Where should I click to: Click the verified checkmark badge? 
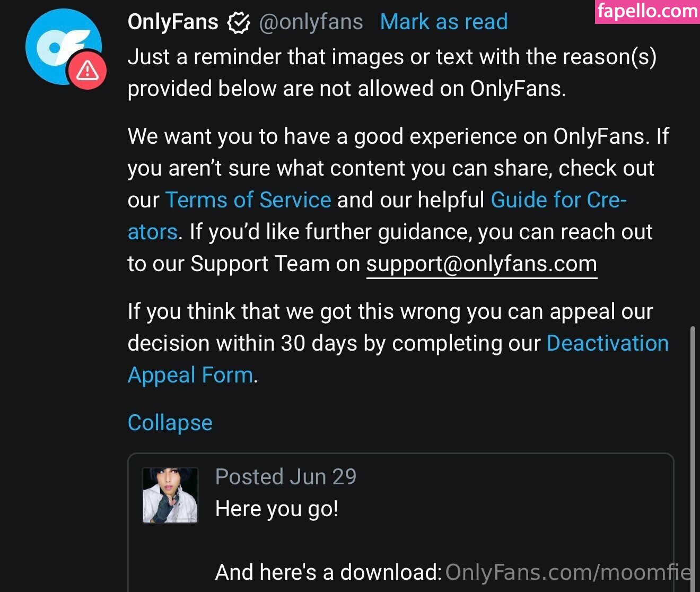(239, 23)
